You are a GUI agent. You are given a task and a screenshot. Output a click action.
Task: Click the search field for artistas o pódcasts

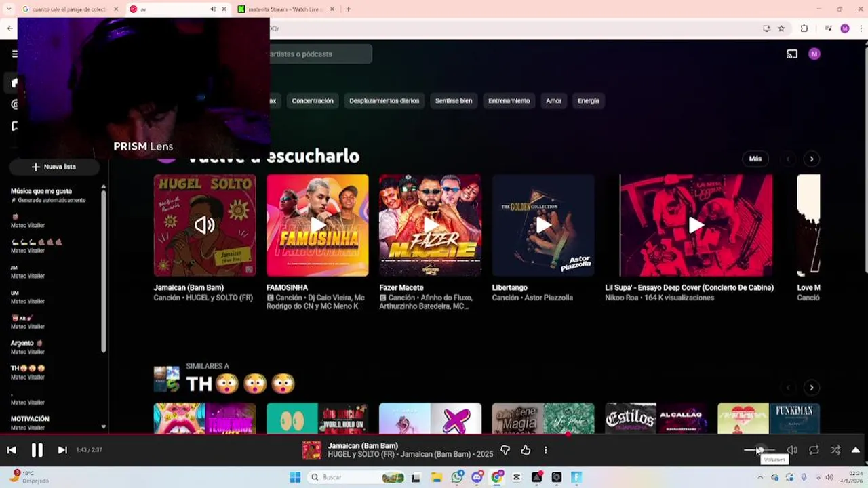[320, 54]
